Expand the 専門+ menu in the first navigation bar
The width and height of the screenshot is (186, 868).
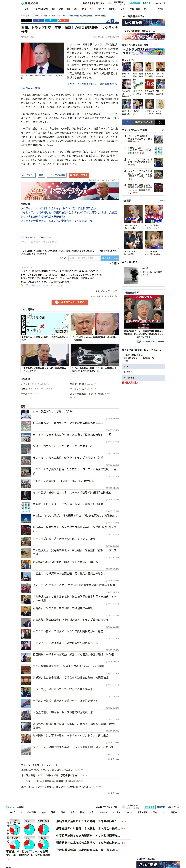click(160, 9)
